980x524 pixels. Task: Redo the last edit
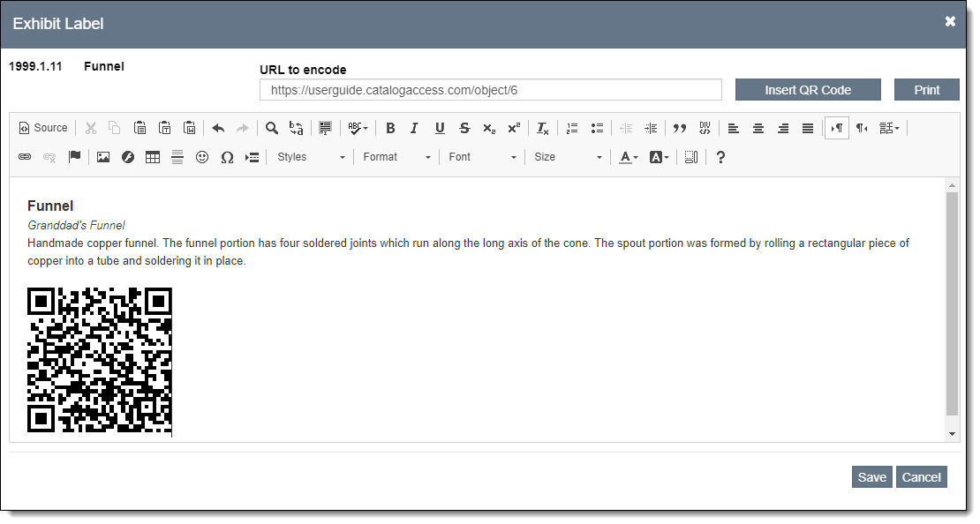pos(243,128)
